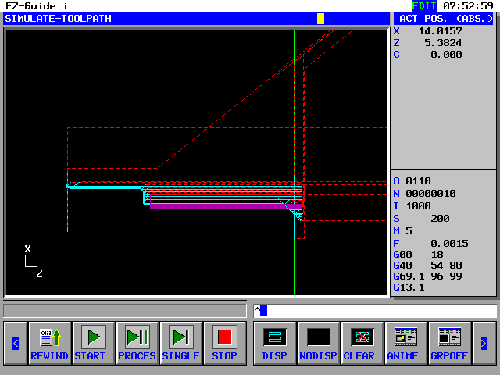500x375 pixels.
Task: Click the yellow progress marker in title bar
Action: (320, 19)
